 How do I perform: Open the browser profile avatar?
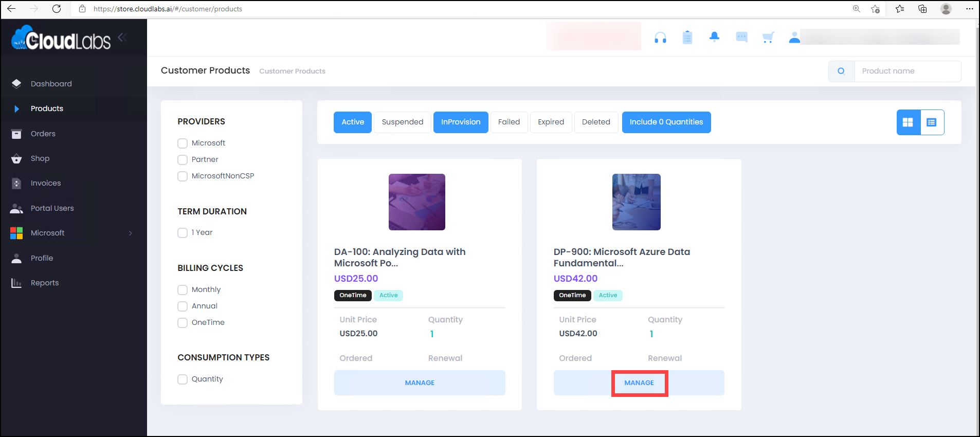946,9
